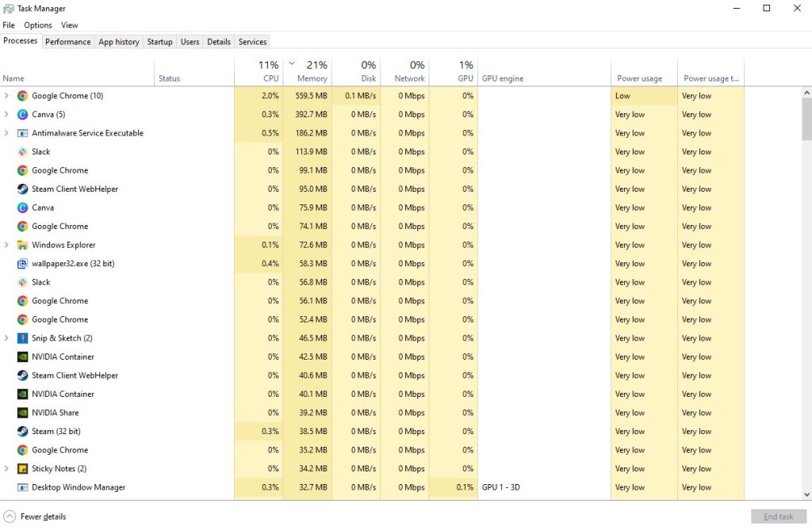
Task: Sort by the Disk column header
Action: pyautogui.click(x=356, y=71)
